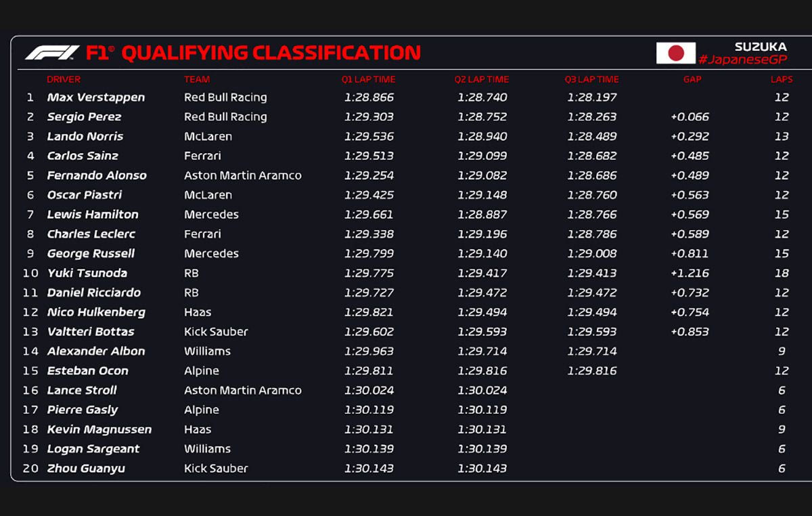The image size is (812, 516).
Task: Click Verstappen's Q3 time 1:28.197
Action: (x=592, y=98)
